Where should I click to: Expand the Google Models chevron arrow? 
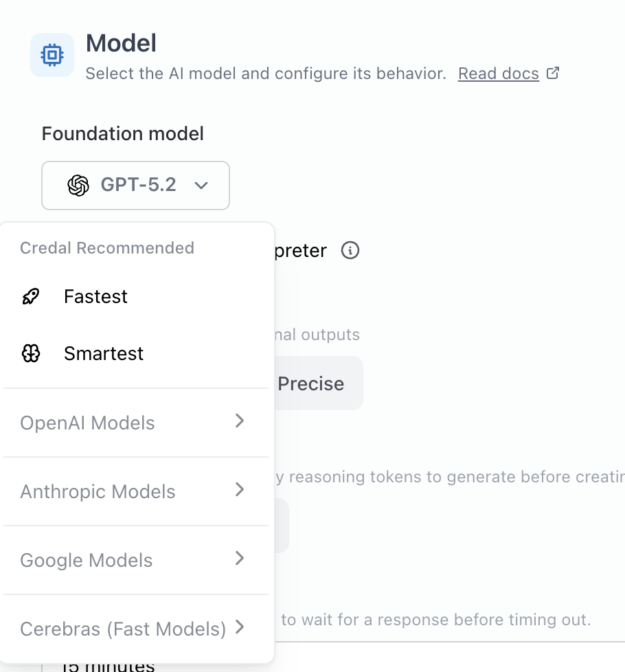tap(240, 559)
